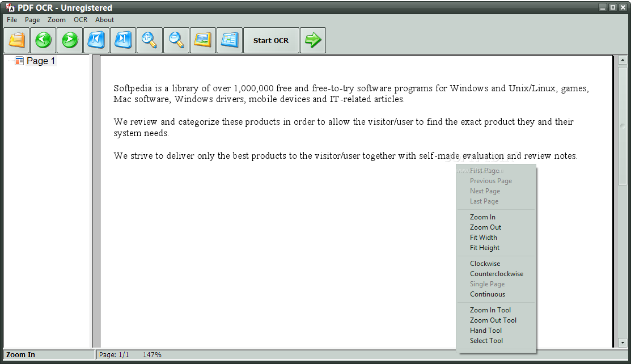
Task: Maximize the PDF OCR window
Action: (613, 7)
